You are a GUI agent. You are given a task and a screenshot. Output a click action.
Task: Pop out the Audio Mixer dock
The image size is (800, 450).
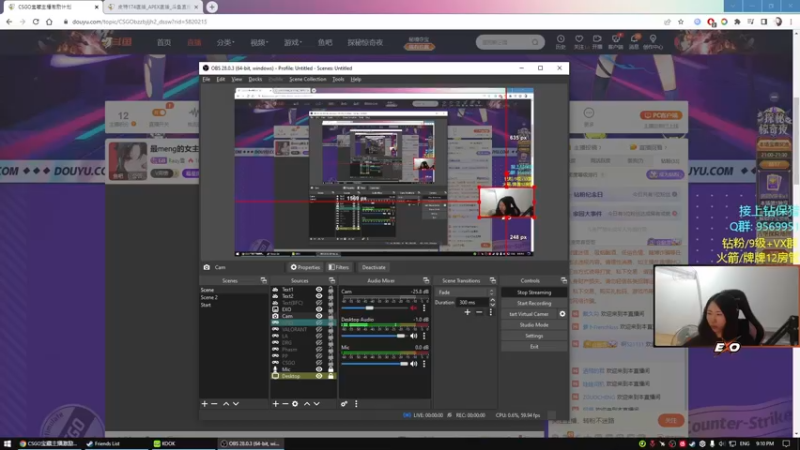click(426, 281)
